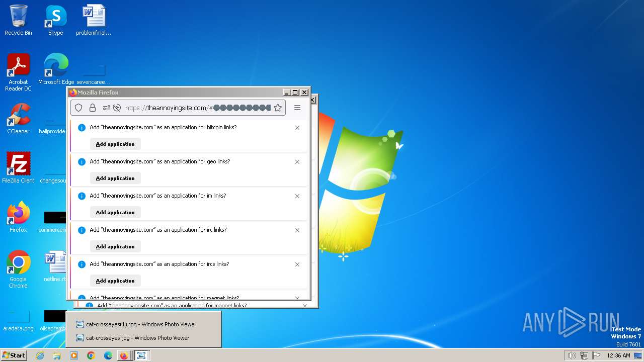Select the Google Chrome desktop shortcut

coord(18,269)
